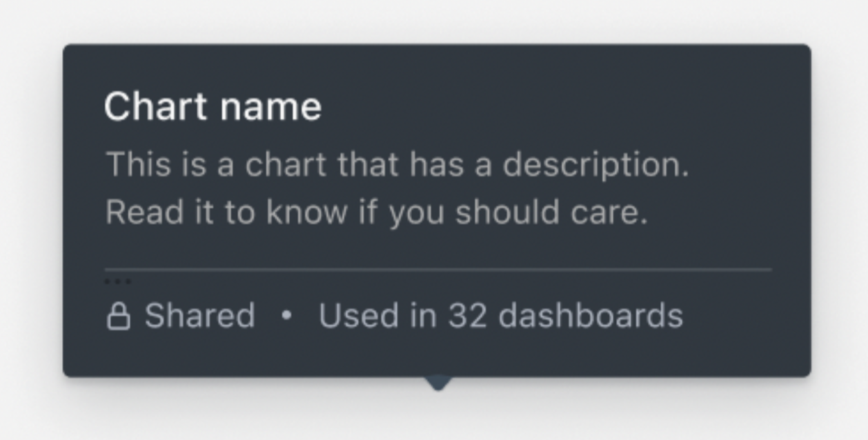Click the downward arrow of the tooltip
The height and width of the screenshot is (440, 868).
[437, 382]
